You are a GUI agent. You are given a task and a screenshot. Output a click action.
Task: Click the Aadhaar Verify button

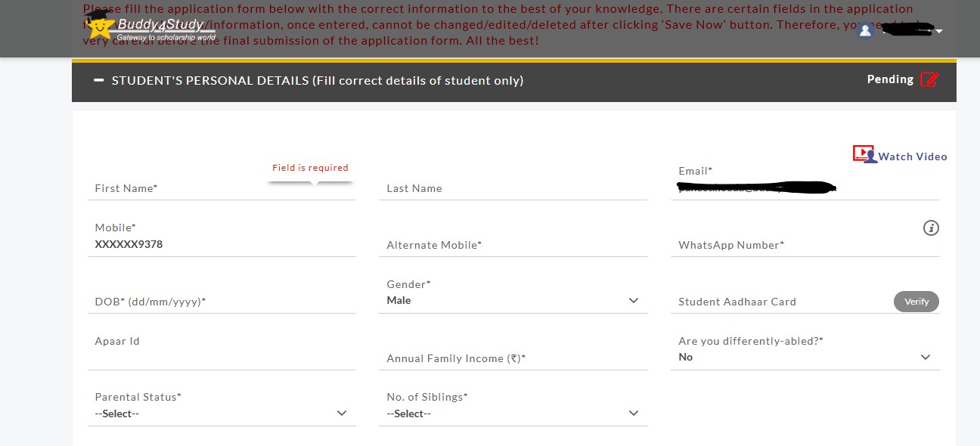(916, 302)
